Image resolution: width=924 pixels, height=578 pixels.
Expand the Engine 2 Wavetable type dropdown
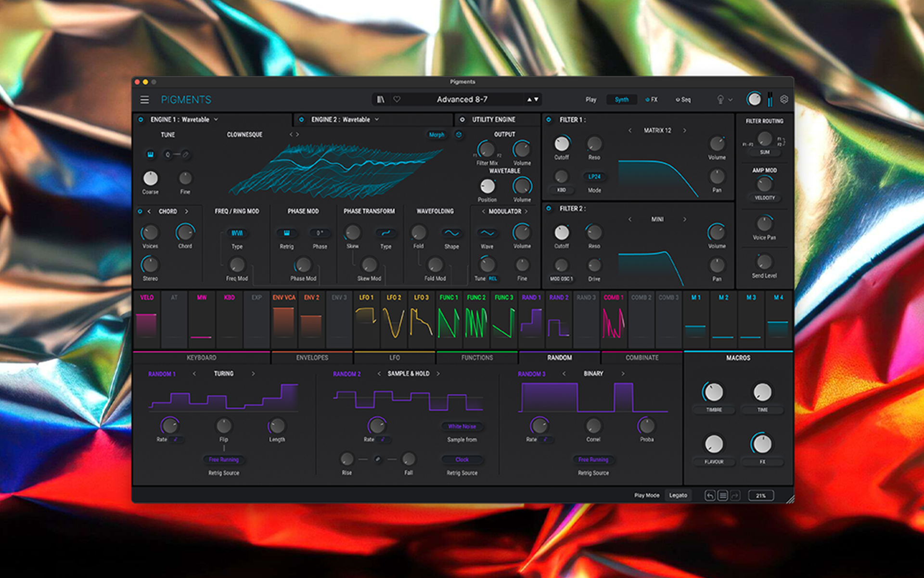[x=377, y=119]
